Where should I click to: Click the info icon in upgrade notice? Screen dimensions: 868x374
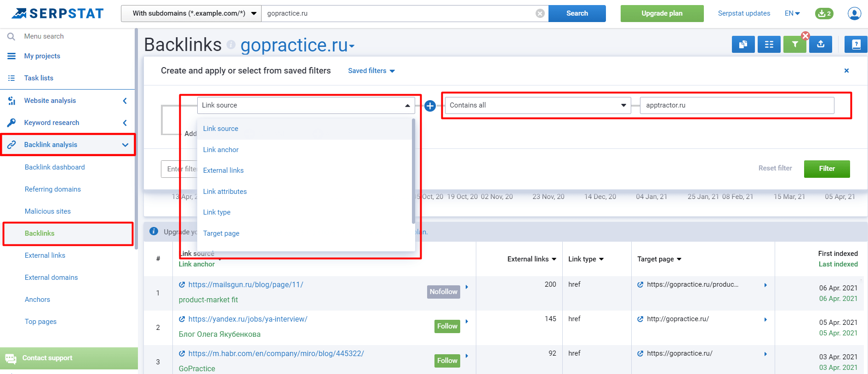(154, 231)
